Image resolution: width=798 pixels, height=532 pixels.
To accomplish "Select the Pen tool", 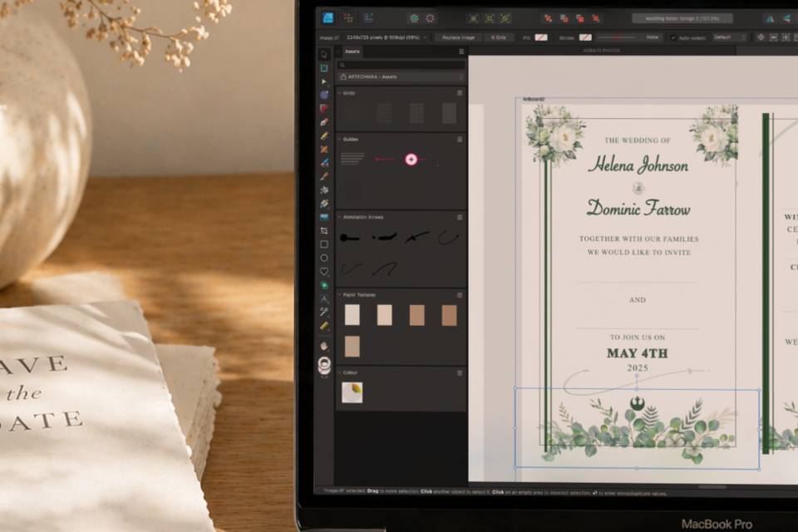I will (x=324, y=122).
